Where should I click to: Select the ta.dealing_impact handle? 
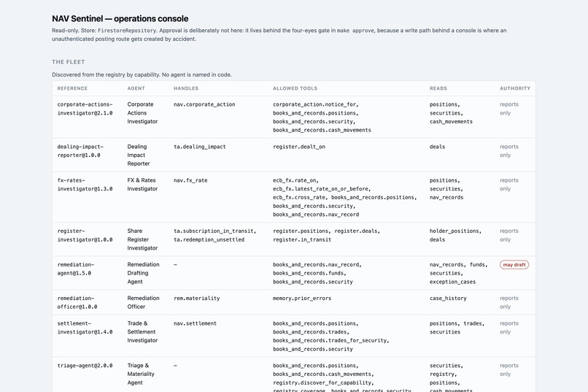[200, 147]
